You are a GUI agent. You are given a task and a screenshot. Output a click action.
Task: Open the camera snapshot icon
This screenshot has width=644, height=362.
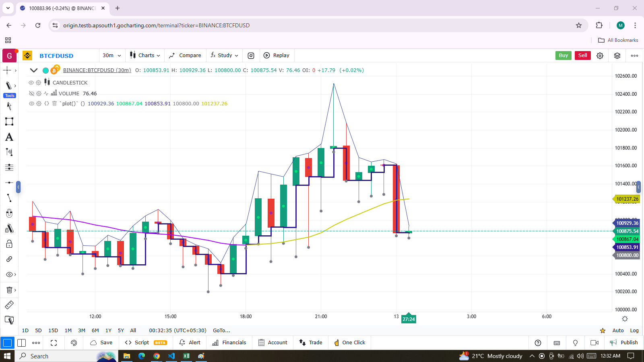(251, 56)
